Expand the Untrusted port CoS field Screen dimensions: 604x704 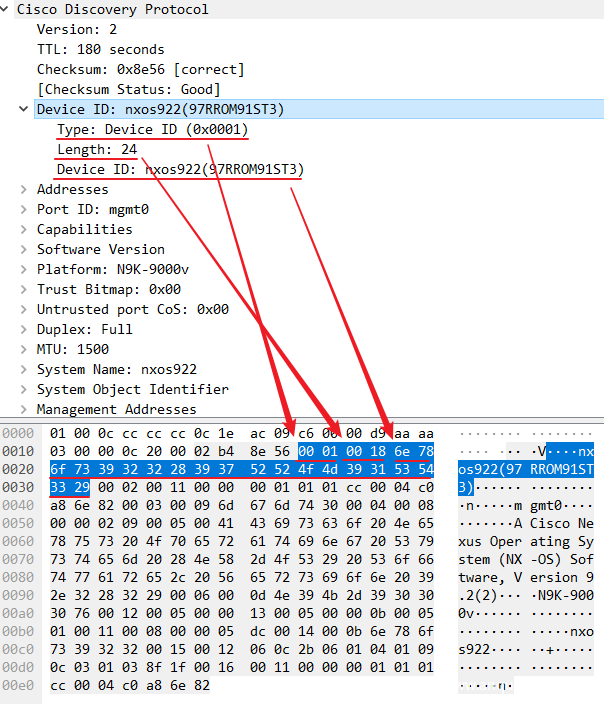(x=24, y=309)
